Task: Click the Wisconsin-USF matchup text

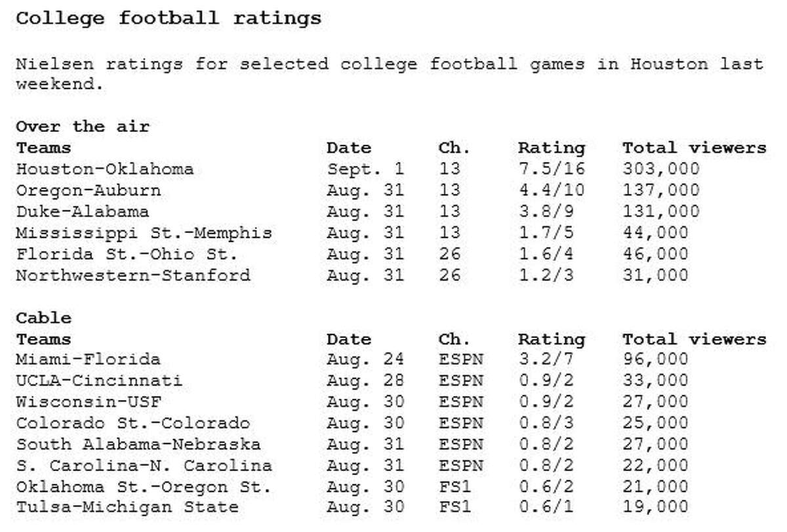Action: 88,401
